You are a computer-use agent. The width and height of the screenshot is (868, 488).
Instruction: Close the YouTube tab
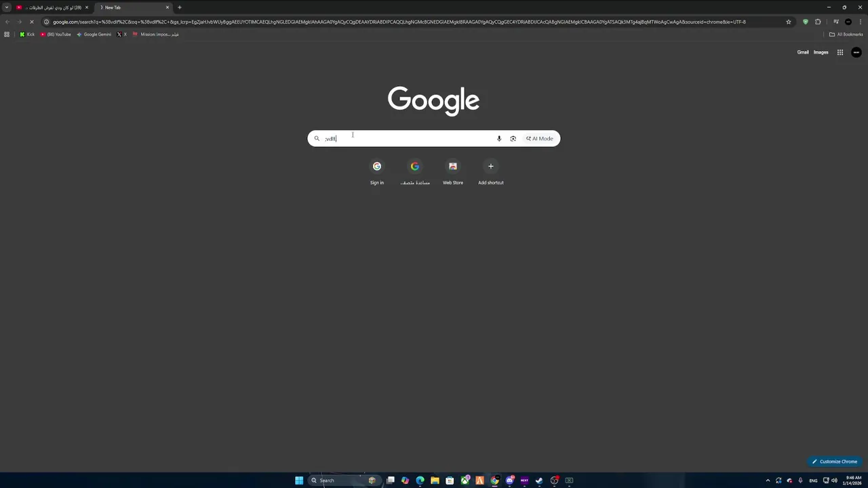[x=87, y=7]
